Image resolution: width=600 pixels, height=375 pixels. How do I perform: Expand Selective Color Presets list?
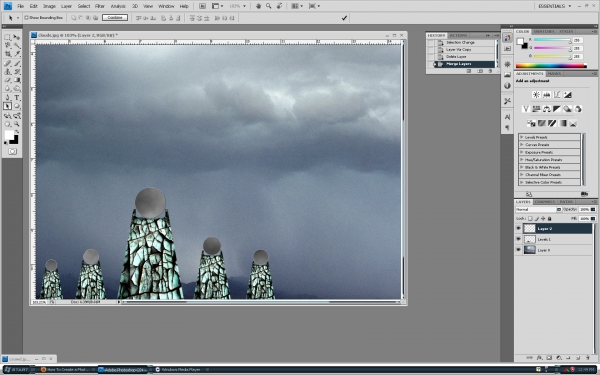[x=522, y=182]
